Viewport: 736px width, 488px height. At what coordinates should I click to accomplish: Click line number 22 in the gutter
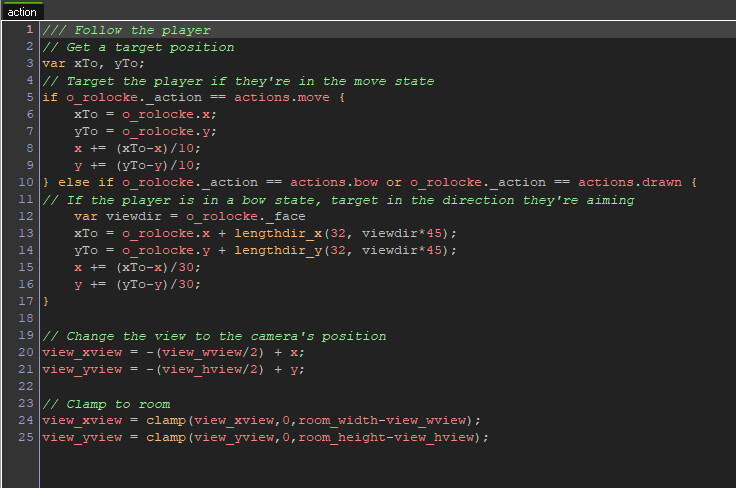click(26, 386)
